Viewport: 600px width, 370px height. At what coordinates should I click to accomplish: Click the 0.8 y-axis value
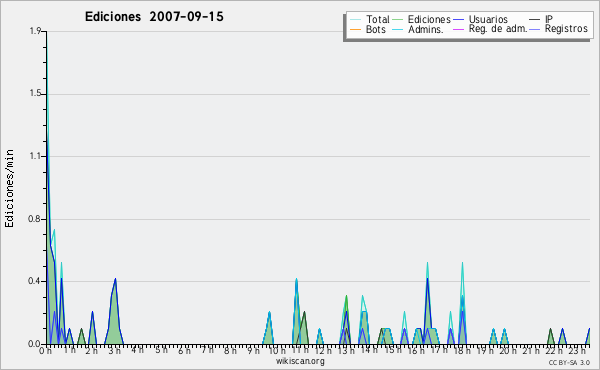pos(34,219)
